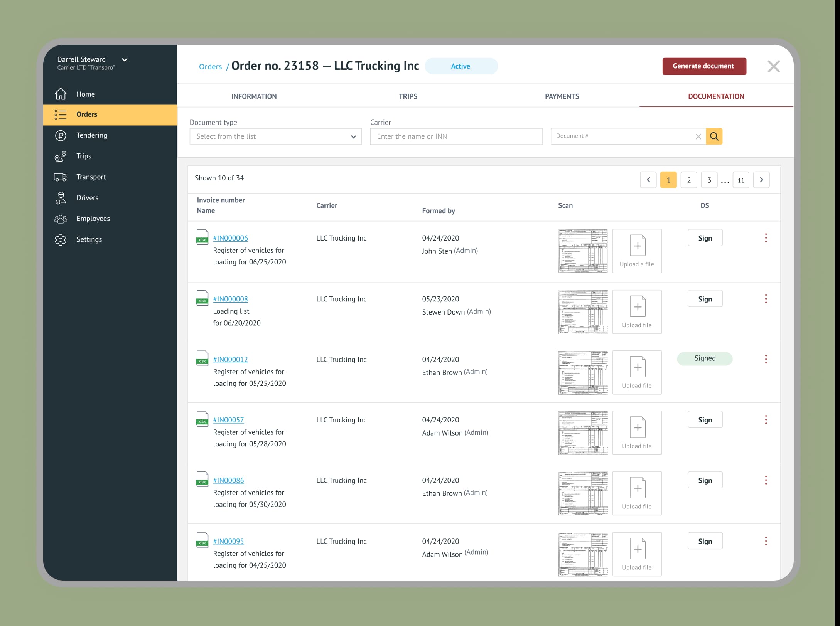The width and height of the screenshot is (840, 626).
Task: Go to page 2
Action: coord(689,180)
